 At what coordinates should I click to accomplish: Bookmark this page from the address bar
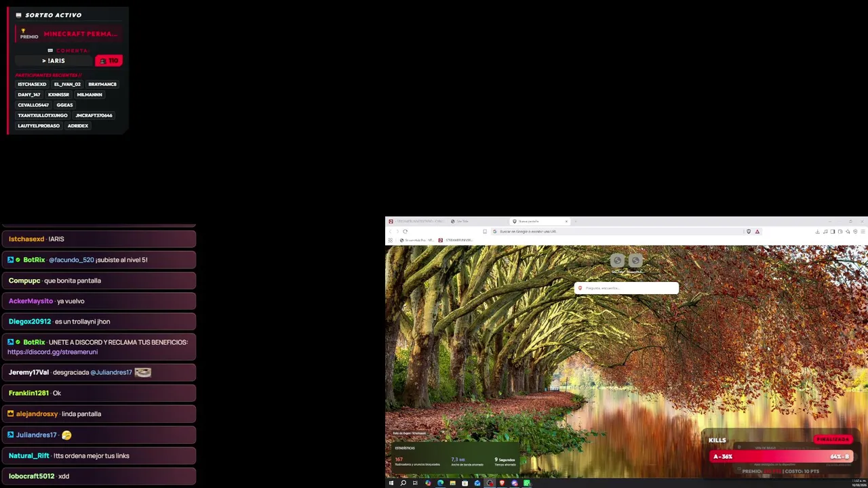[485, 232]
